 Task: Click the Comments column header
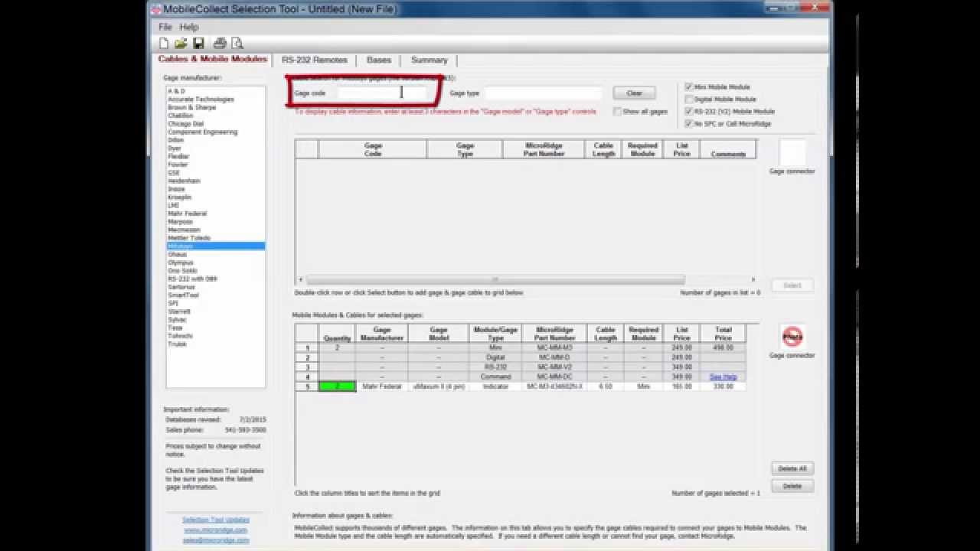click(727, 149)
